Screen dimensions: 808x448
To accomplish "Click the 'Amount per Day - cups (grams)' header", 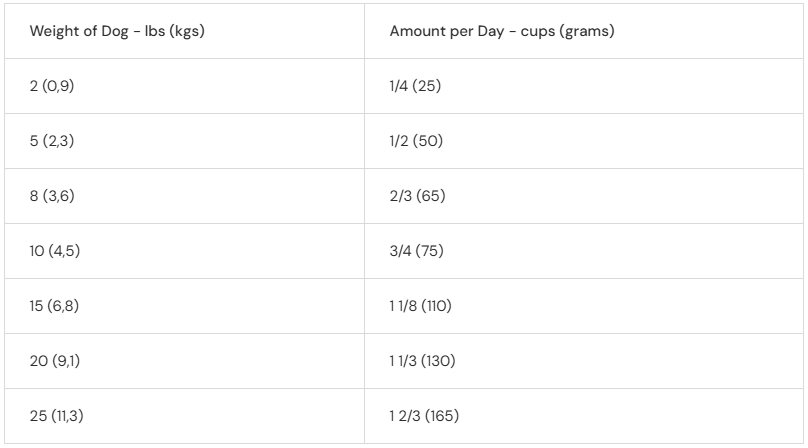I will pyautogui.click(x=584, y=31).
